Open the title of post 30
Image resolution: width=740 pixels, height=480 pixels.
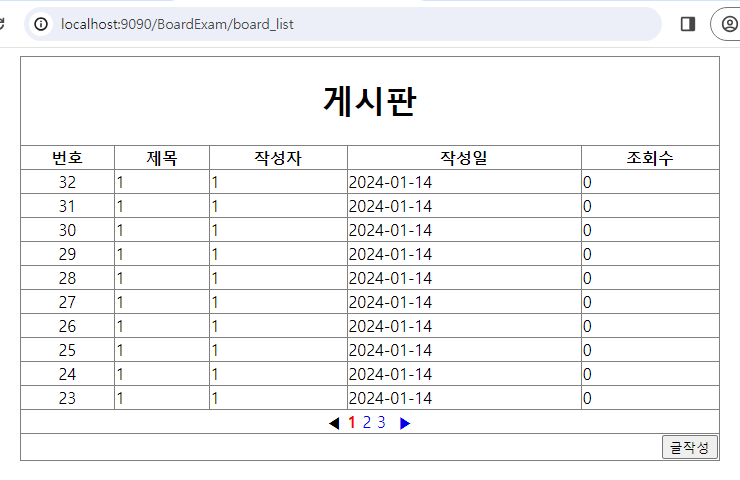[120, 230]
